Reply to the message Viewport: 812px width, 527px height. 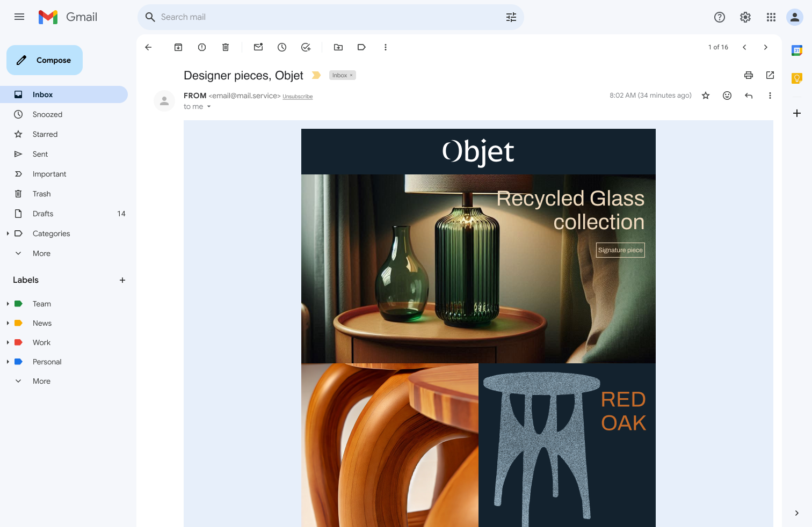click(749, 96)
